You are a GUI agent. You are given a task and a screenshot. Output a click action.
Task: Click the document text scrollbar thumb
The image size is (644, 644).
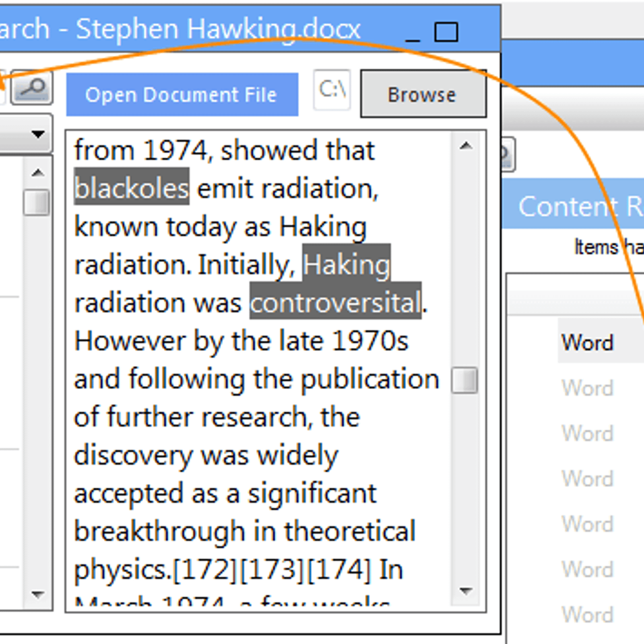[x=464, y=380]
